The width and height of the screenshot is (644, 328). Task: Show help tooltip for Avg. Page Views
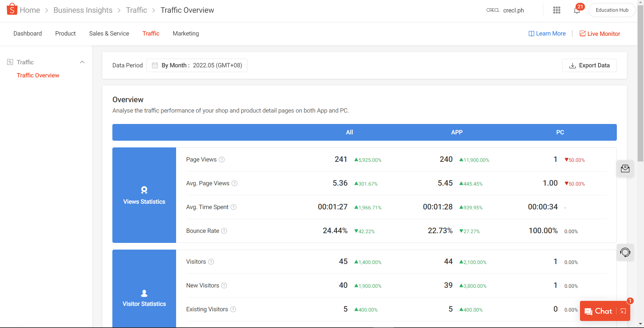234,183
